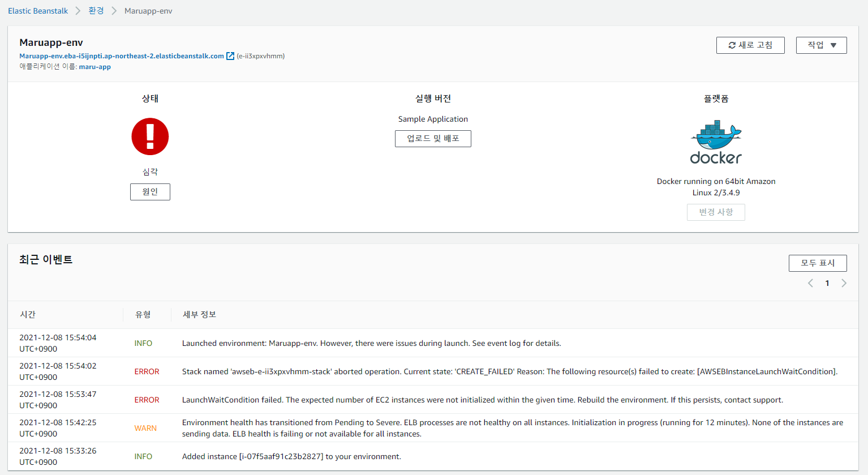Click the timestamp 2021-12-08 15:33:26
Image resolution: width=868 pixels, height=475 pixels.
coord(58,456)
